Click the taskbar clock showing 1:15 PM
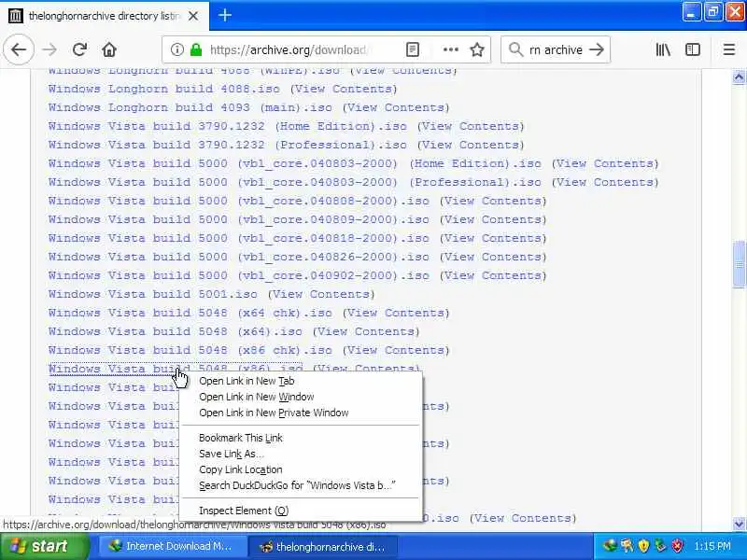747x560 pixels. (712, 546)
